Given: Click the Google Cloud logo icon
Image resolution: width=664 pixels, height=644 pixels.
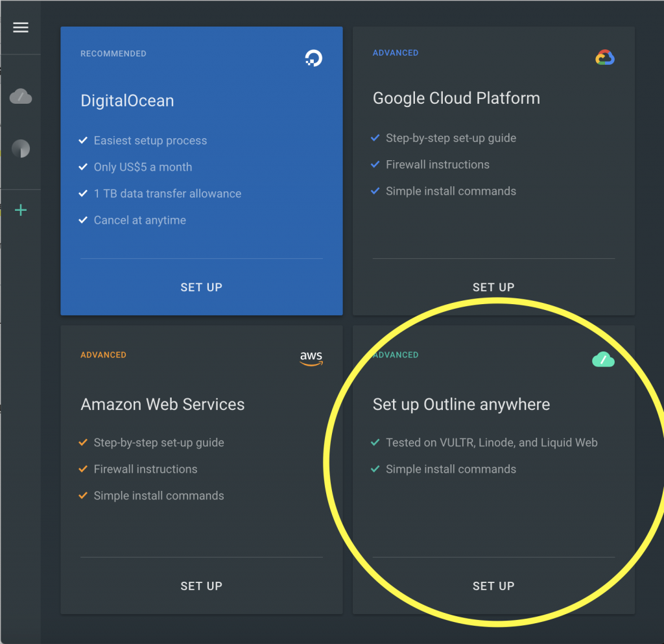Looking at the screenshot, I should 605,57.
